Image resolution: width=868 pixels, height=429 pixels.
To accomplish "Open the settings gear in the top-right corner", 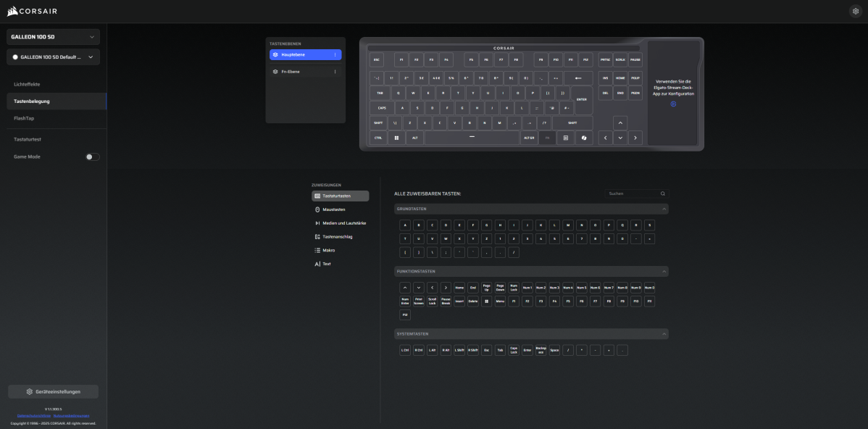I will 855,11.
